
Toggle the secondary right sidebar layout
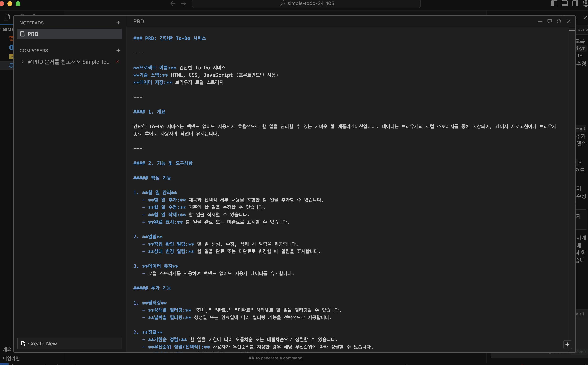575,3
